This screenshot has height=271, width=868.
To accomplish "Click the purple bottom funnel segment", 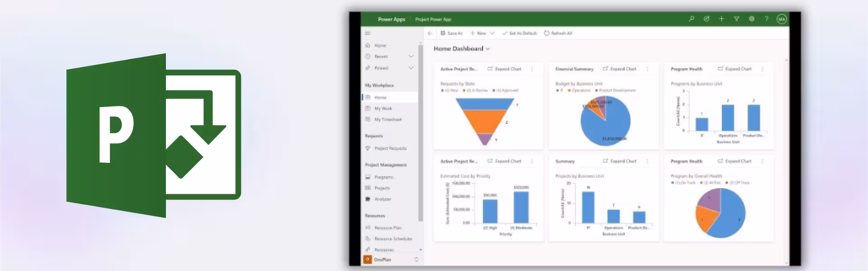I will coord(485,139).
